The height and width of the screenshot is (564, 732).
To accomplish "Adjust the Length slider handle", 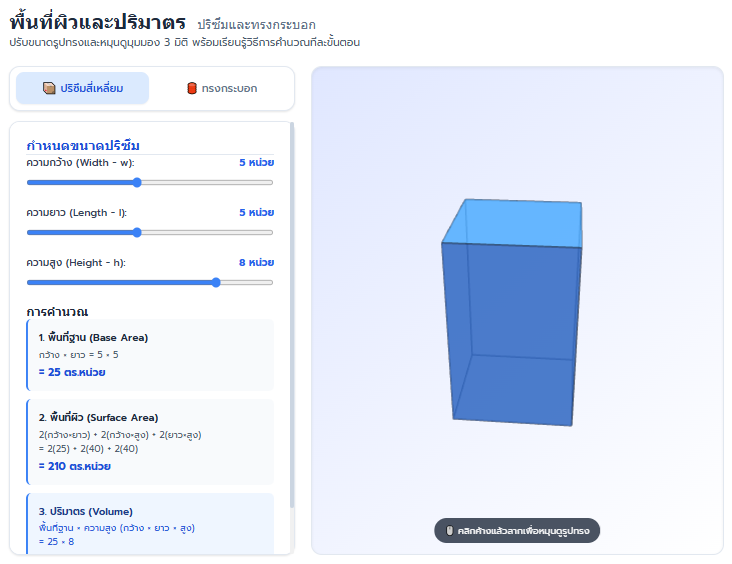I will (137, 233).
